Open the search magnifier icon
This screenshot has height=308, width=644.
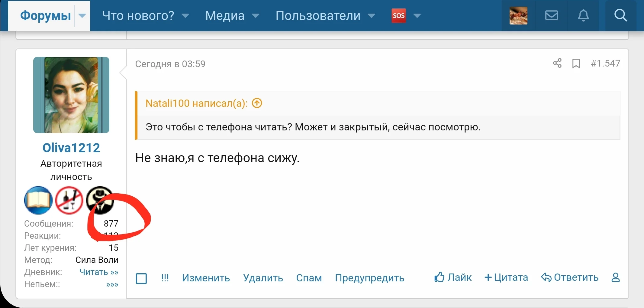pos(621,15)
